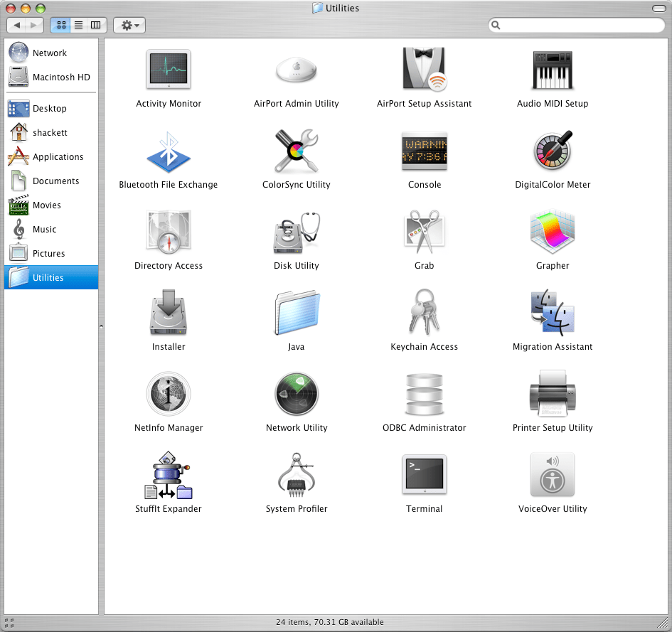Select the ColorSync Utility icon
The image size is (672, 632).
tap(297, 151)
